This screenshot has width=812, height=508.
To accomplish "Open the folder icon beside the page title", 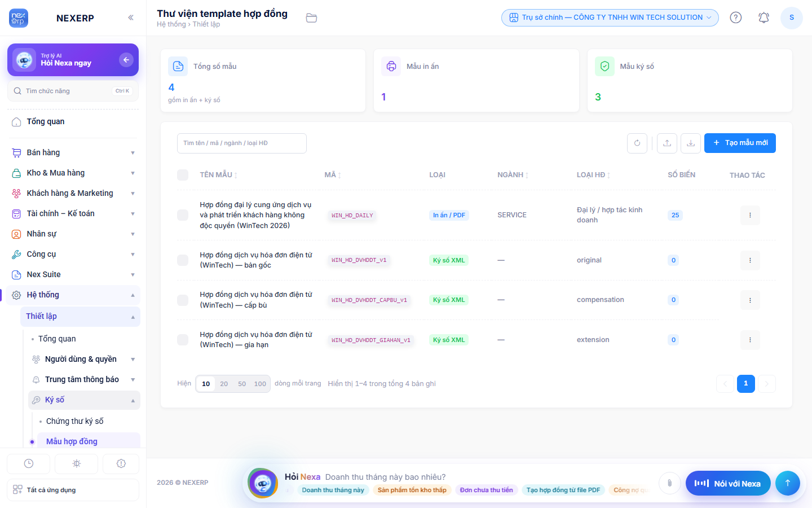I will [311, 18].
